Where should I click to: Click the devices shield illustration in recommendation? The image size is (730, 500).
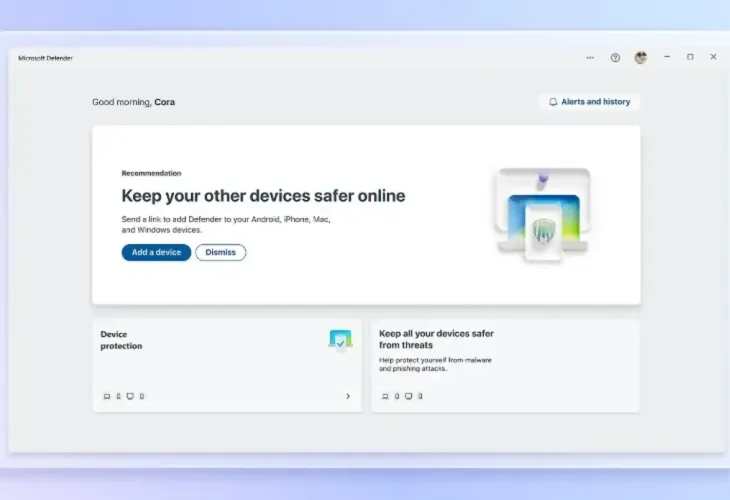pos(541,216)
